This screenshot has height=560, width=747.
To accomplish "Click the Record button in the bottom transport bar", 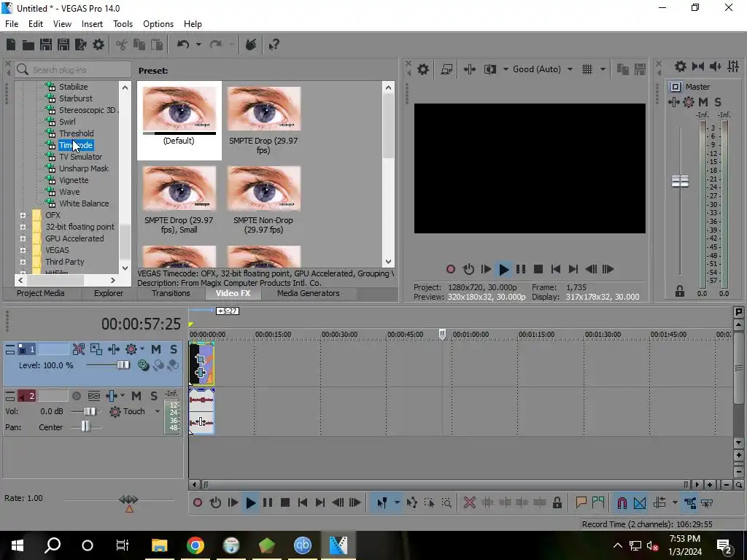I will click(197, 503).
